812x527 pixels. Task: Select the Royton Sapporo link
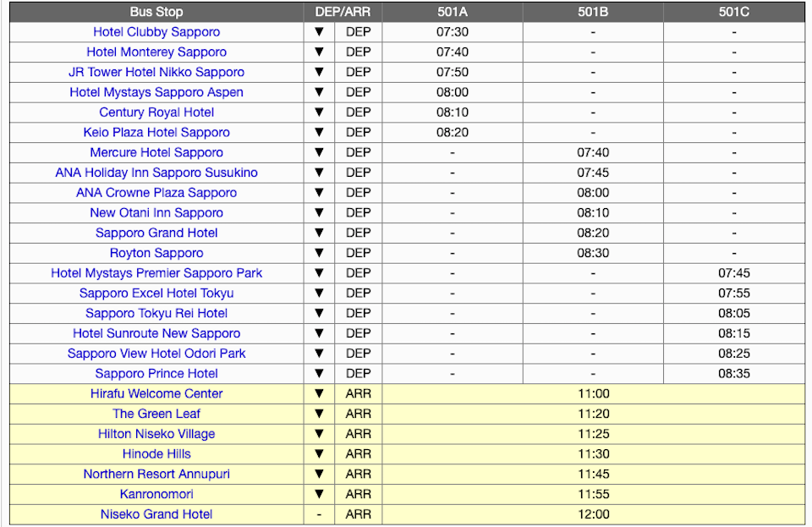156,253
